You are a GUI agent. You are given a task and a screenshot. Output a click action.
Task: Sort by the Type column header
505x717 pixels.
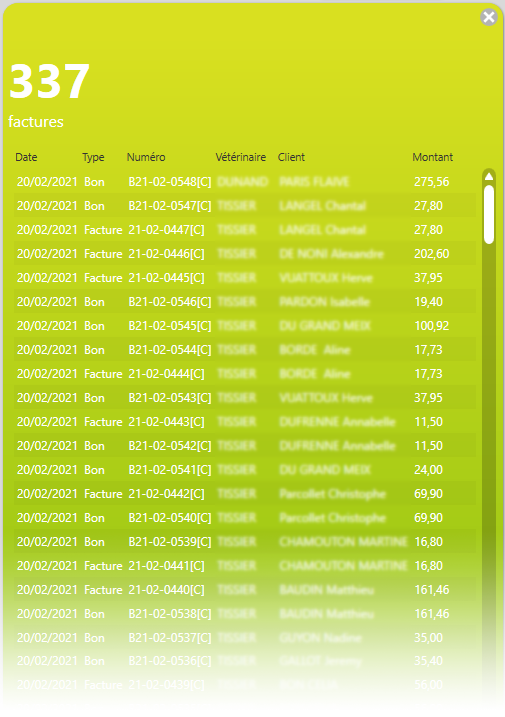tap(93, 157)
